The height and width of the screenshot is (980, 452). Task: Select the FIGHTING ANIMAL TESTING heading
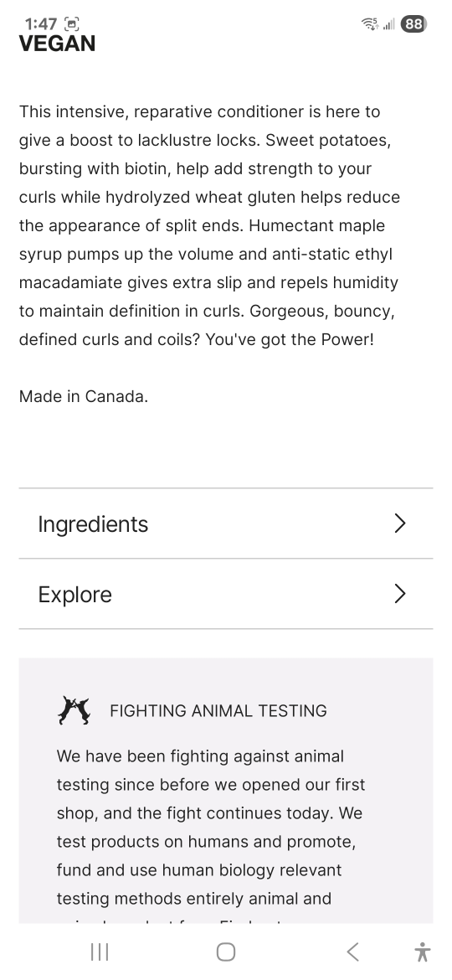tap(218, 710)
